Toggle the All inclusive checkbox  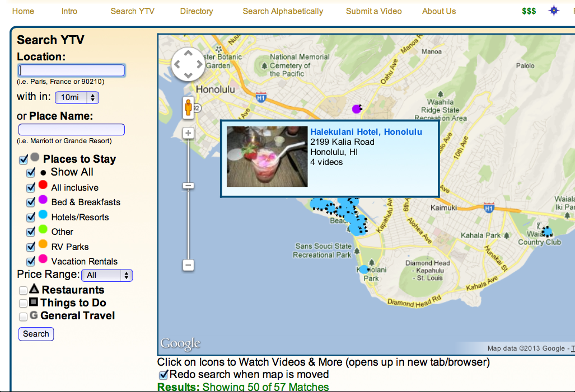point(31,187)
